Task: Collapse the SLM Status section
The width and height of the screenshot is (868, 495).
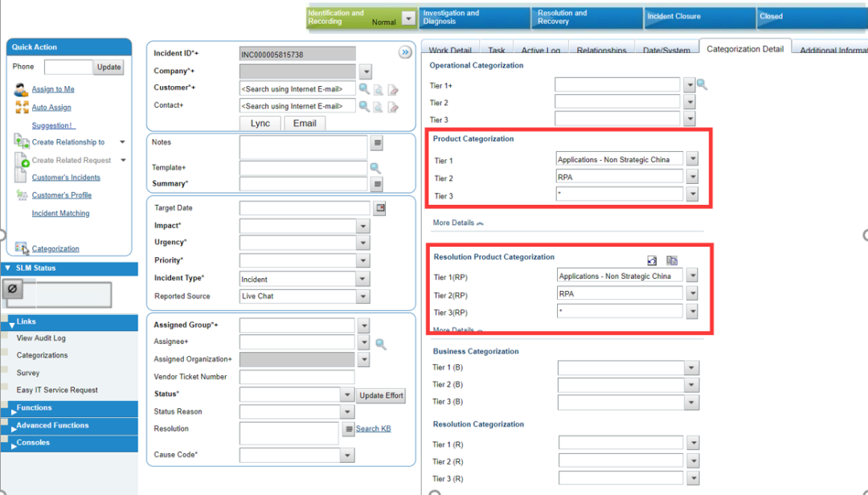Action: 9,268
